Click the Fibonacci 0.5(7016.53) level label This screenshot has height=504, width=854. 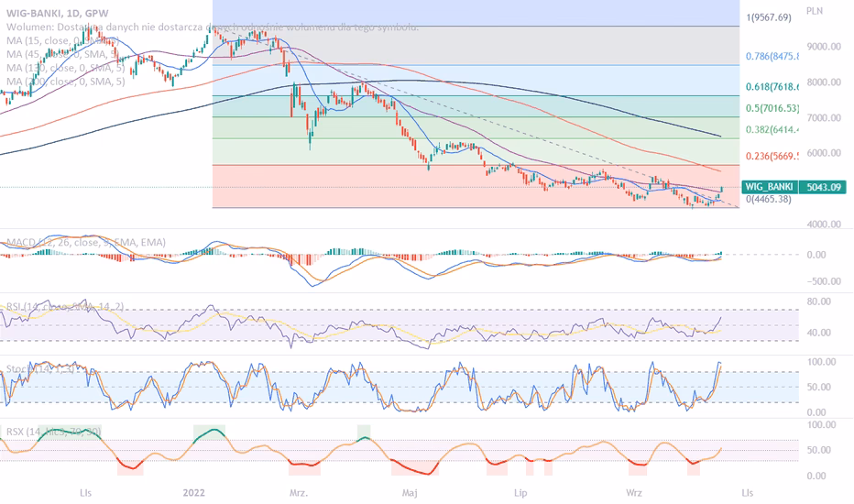772,108
